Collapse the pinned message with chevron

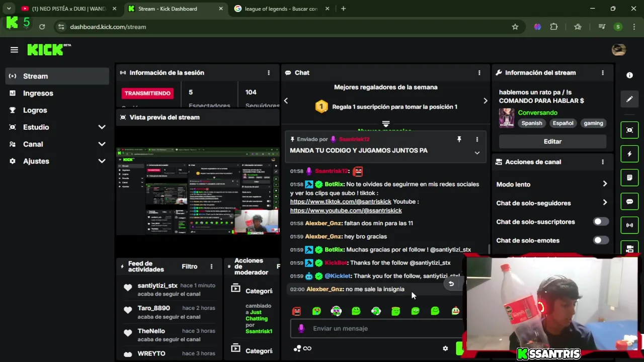(x=477, y=153)
